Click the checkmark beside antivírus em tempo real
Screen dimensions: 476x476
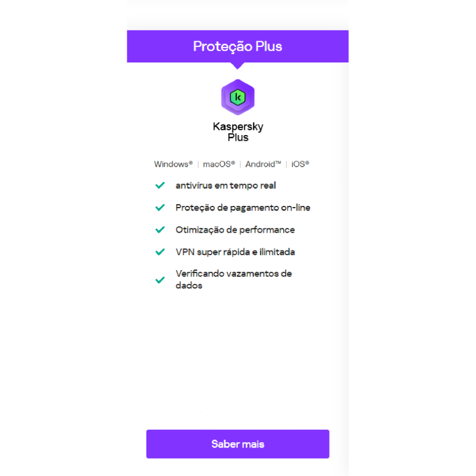[160, 185]
